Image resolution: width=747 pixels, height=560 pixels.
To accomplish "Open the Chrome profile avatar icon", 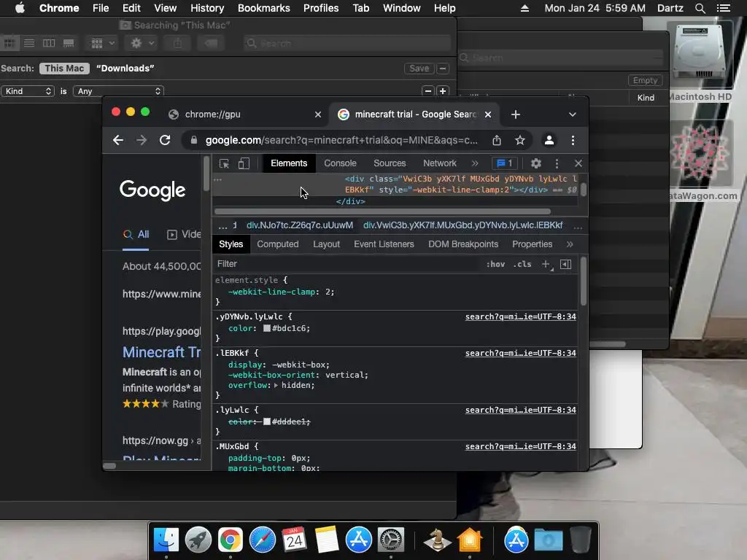I will [x=549, y=141].
